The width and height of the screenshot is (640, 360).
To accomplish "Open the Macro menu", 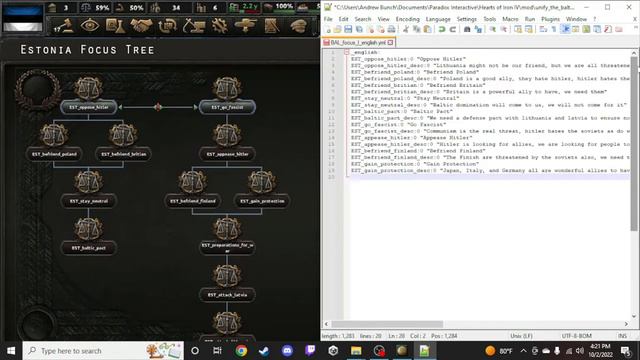I will coord(510,19).
